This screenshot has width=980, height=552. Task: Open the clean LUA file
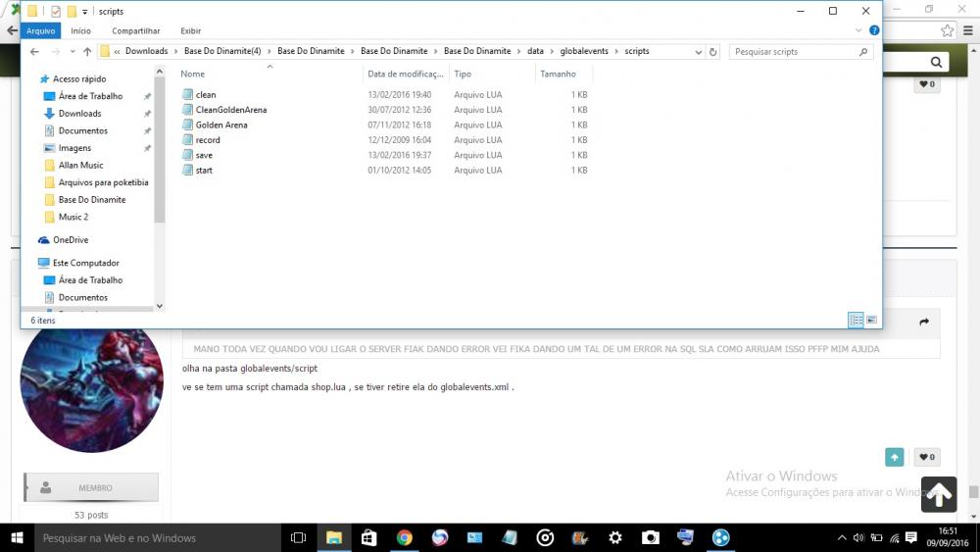tap(206, 94)
